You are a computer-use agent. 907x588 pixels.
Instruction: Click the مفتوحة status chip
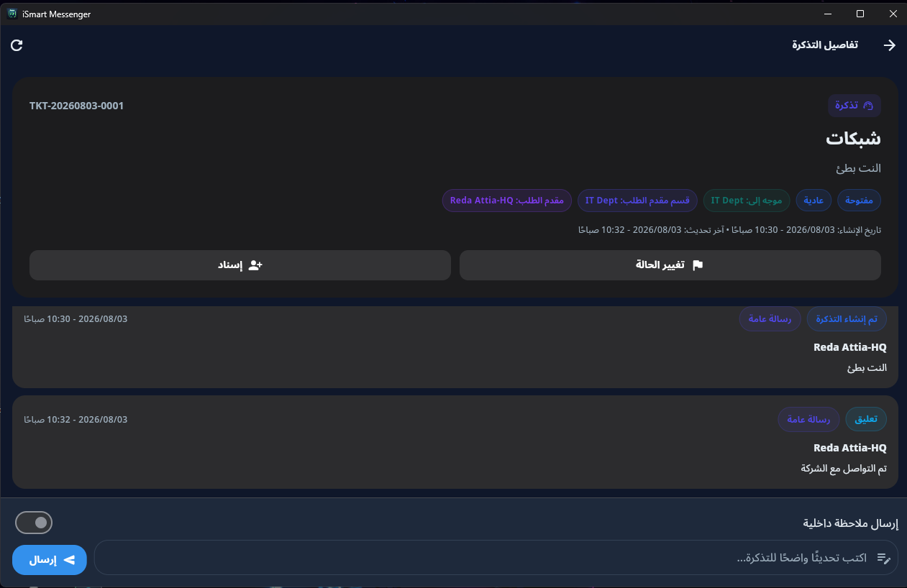coord(859,201)
